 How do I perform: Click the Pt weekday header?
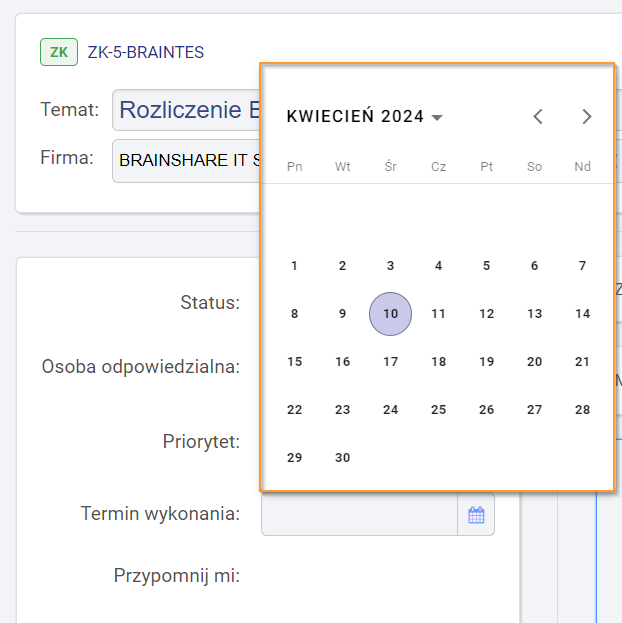pyautogui.click(x=486, y=166)
